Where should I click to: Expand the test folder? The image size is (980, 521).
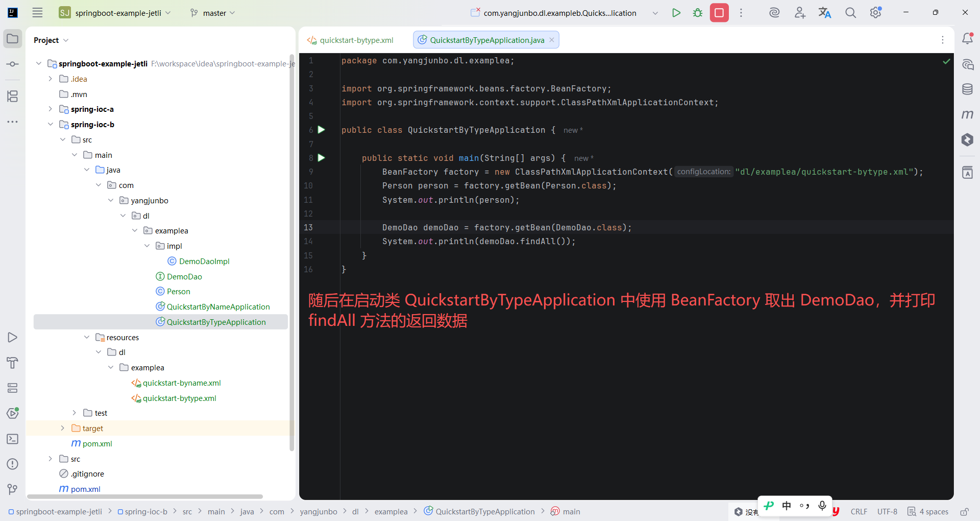[75, 413]
